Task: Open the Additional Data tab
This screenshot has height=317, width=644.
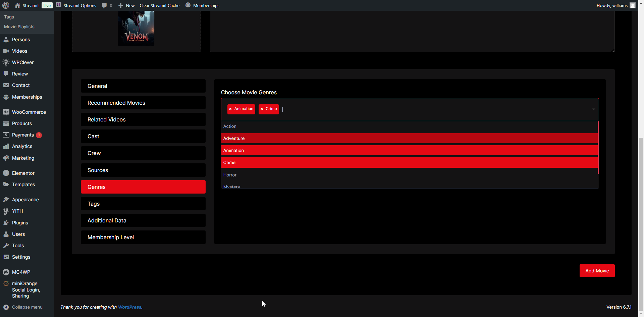Action: [x=143, y=220]
